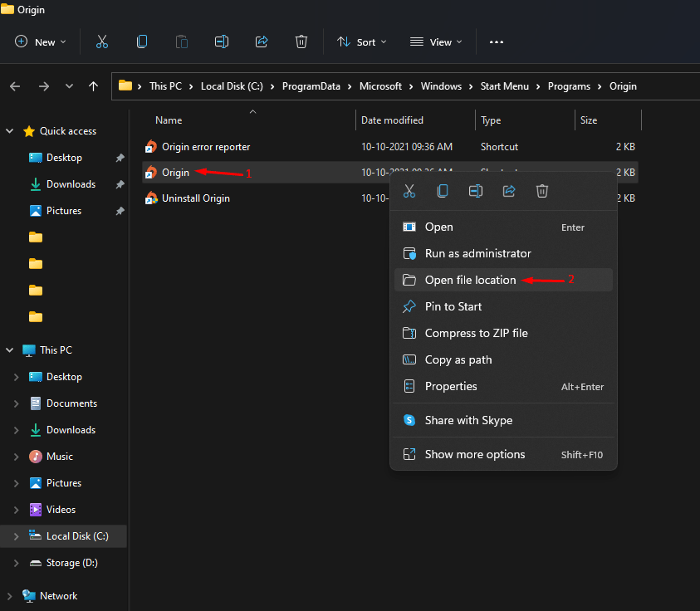Viewport: 700px width, 611px height.
Task: Click the Origin shortcut file icon
Action: click(151, 173)
